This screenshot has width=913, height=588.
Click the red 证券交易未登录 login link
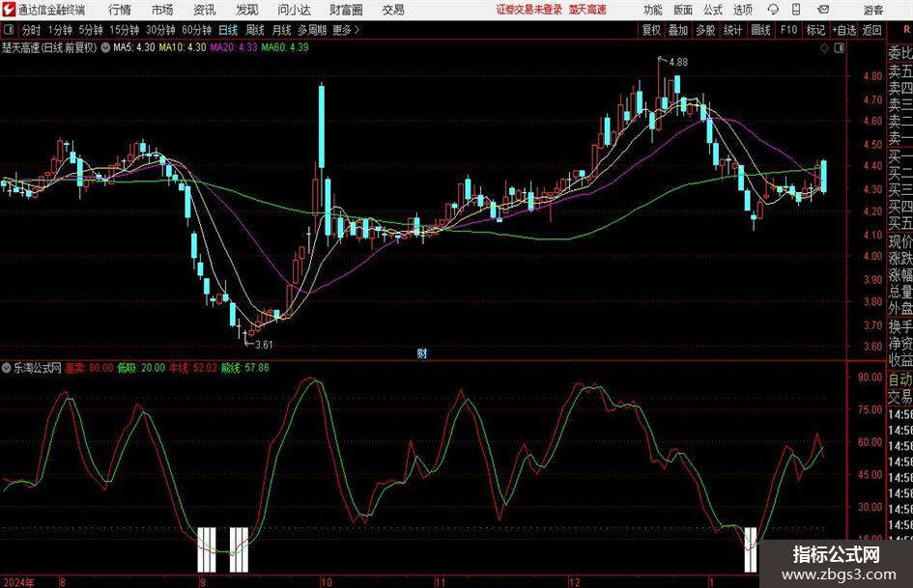528,10
